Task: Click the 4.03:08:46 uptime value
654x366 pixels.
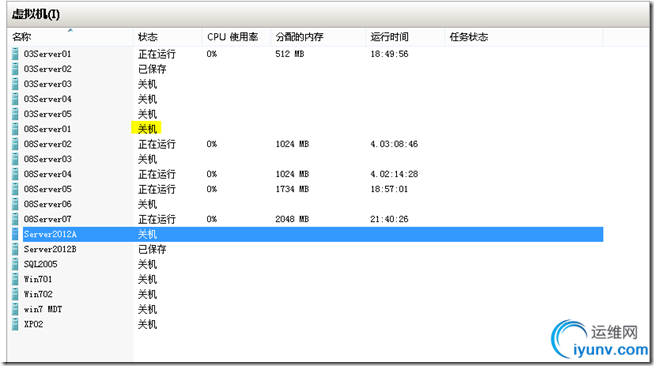Action: tap(394, 144)
